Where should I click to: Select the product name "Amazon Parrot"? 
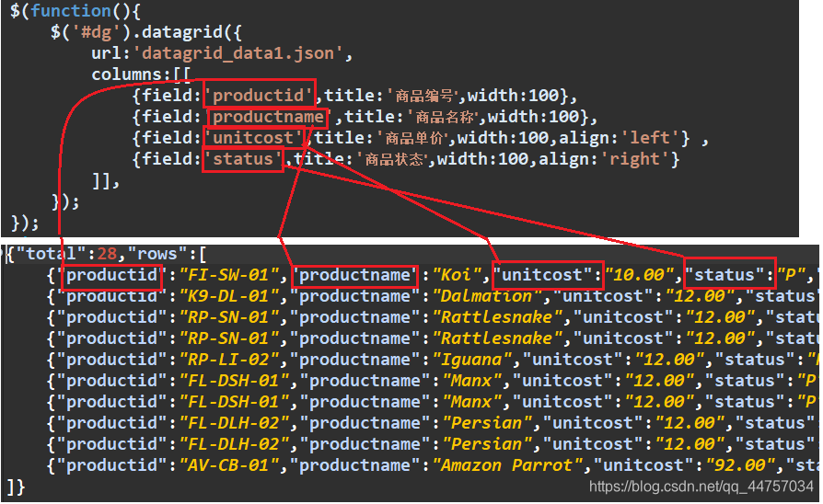[x=507, y=465]
